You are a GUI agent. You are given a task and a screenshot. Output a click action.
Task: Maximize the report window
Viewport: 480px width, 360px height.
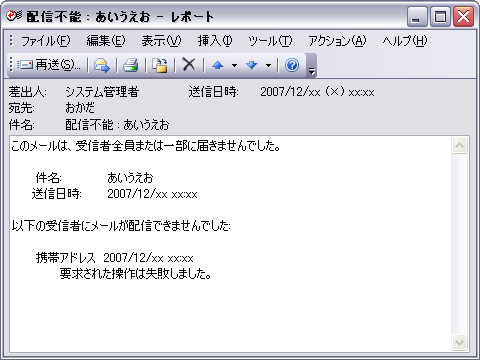[440, 16]
